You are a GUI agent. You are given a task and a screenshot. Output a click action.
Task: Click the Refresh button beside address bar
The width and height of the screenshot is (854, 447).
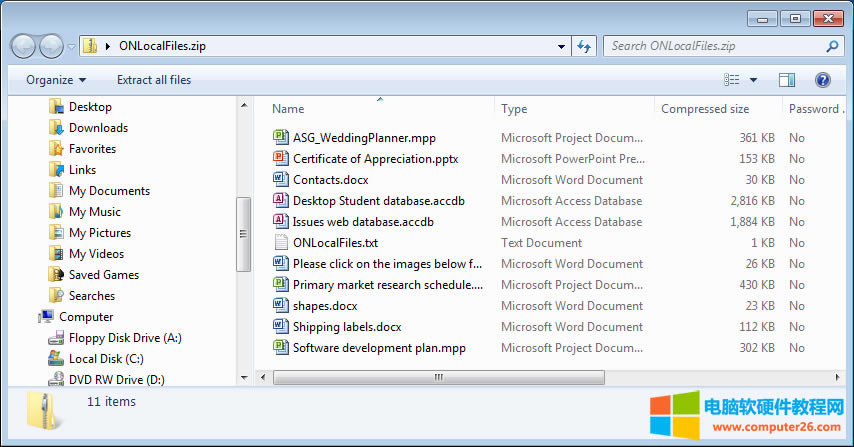pos(586,46)
